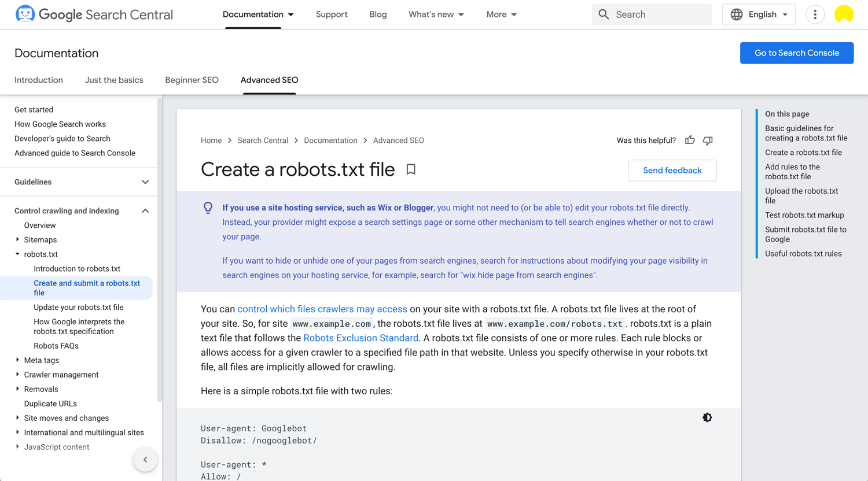Select the Advanced SEO tab
Viewport: 868px width, 481px height.
click(269, 80)
